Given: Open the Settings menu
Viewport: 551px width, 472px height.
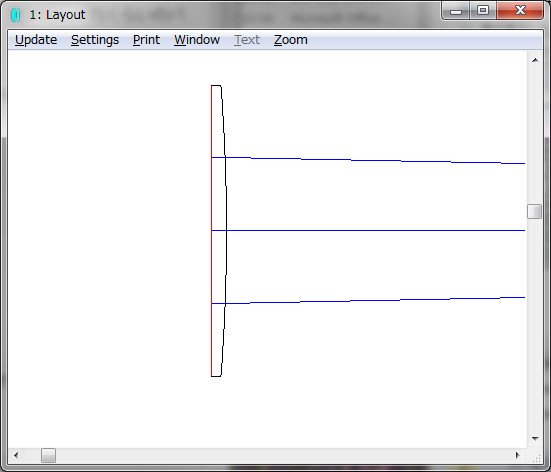Looking at the screenshot, I should [x=95, y=40].
